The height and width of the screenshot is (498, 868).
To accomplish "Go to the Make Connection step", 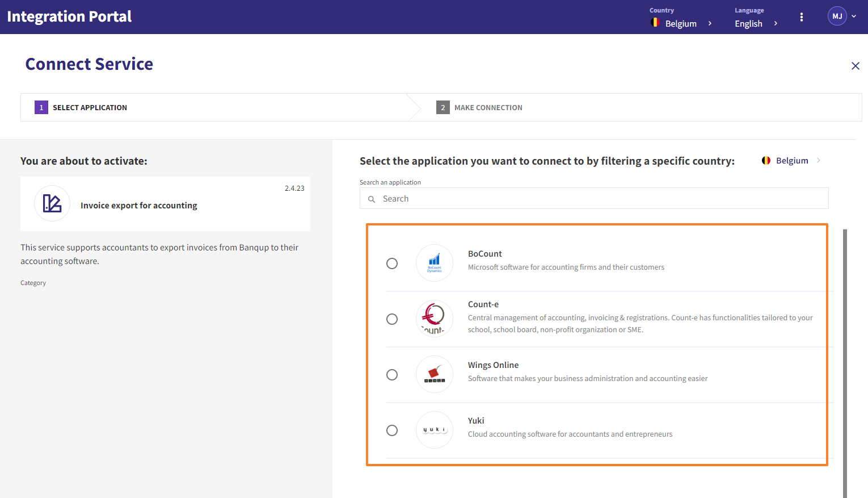I will pyautogui.click(x=479, y=107).
